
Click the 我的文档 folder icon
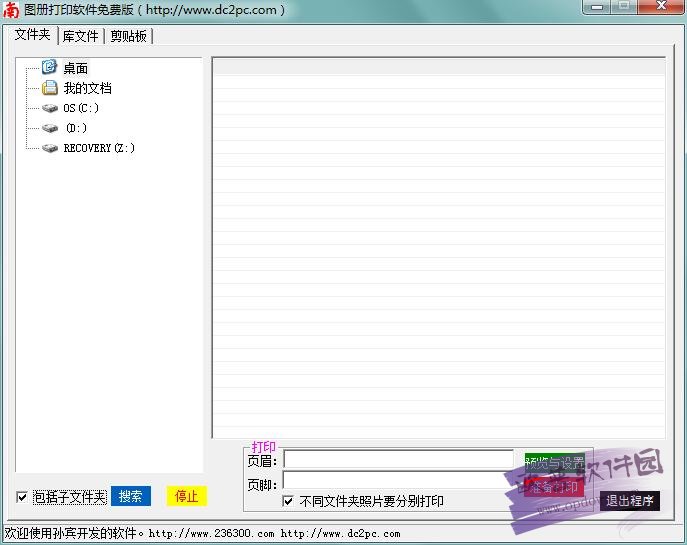click(50, 88)
